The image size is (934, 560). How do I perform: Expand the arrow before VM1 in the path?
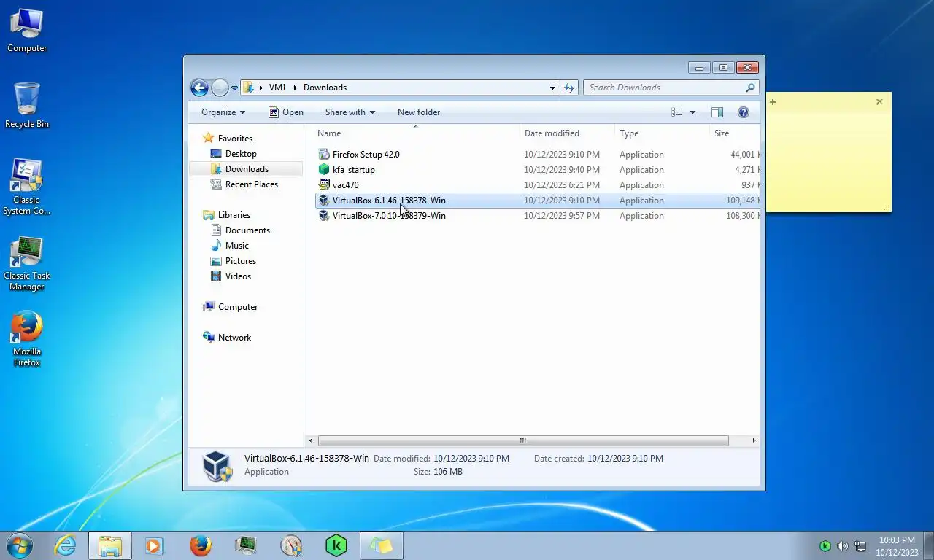[x=260, y=87]
